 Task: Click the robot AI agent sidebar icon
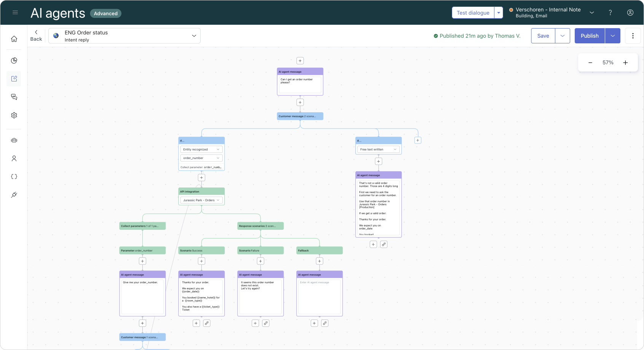pyautogui.click(x=14, y=140)
